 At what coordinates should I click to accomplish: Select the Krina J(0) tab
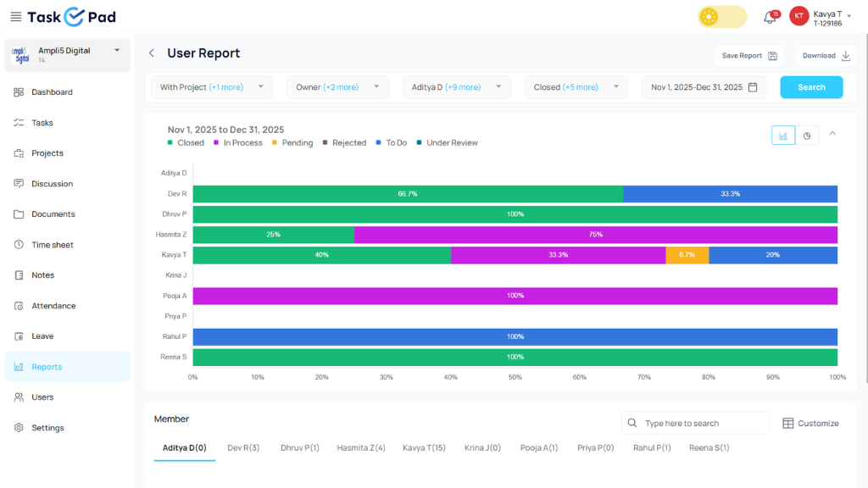482,448
